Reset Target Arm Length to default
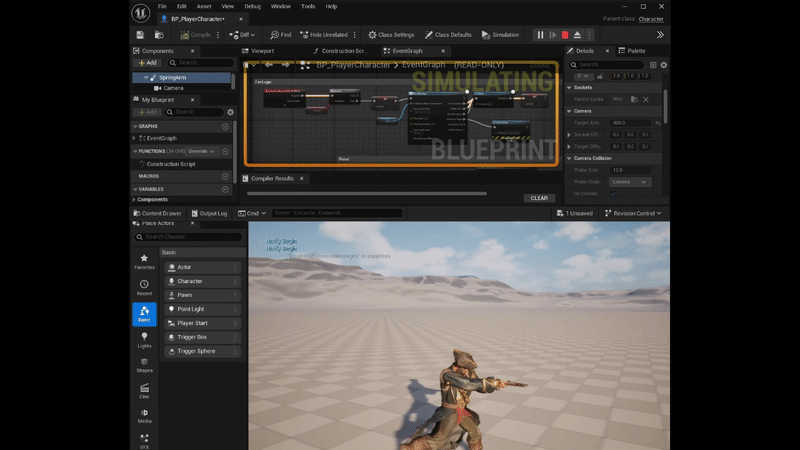Screen dimensions: 800x450 658,123
